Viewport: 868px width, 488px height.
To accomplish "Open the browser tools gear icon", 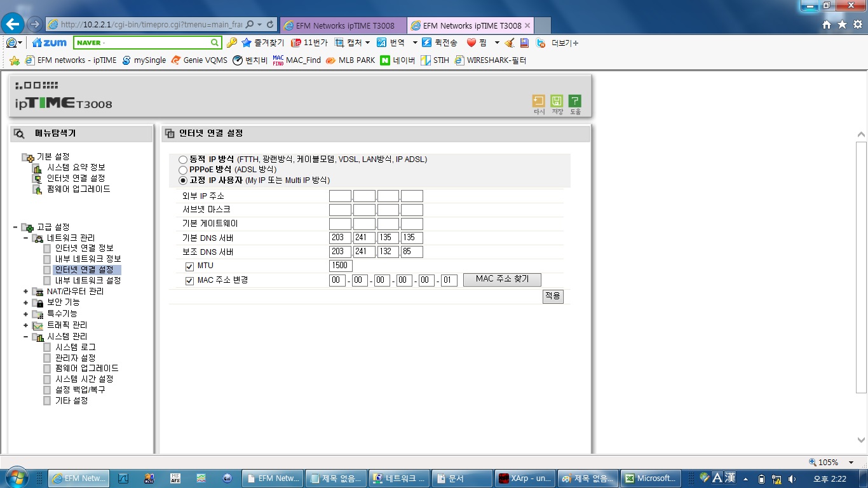I will click(x=857, y=24).
